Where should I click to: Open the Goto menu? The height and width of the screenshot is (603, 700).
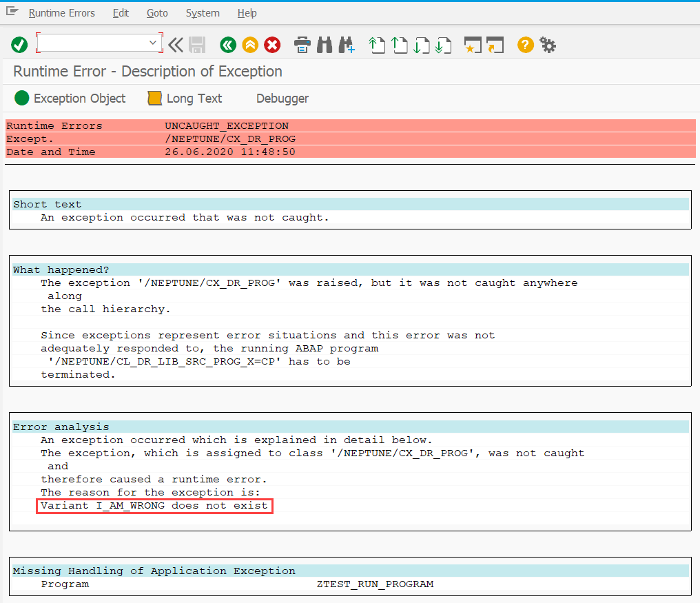157,12
